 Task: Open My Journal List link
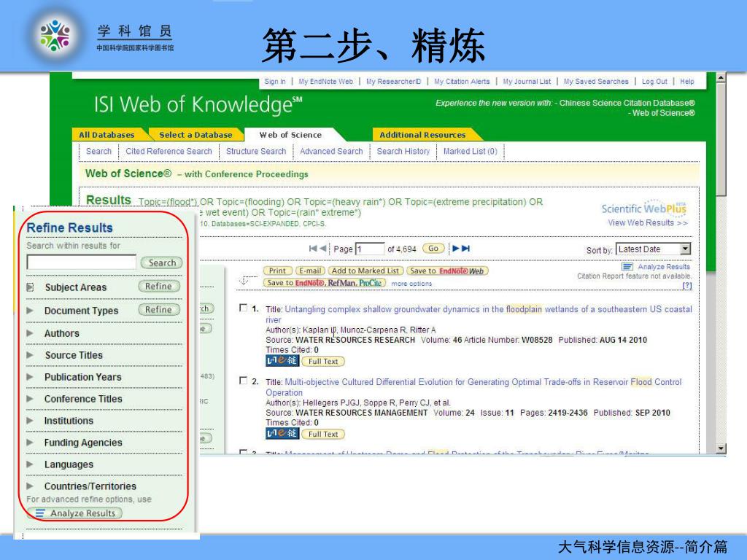point(527,82)
